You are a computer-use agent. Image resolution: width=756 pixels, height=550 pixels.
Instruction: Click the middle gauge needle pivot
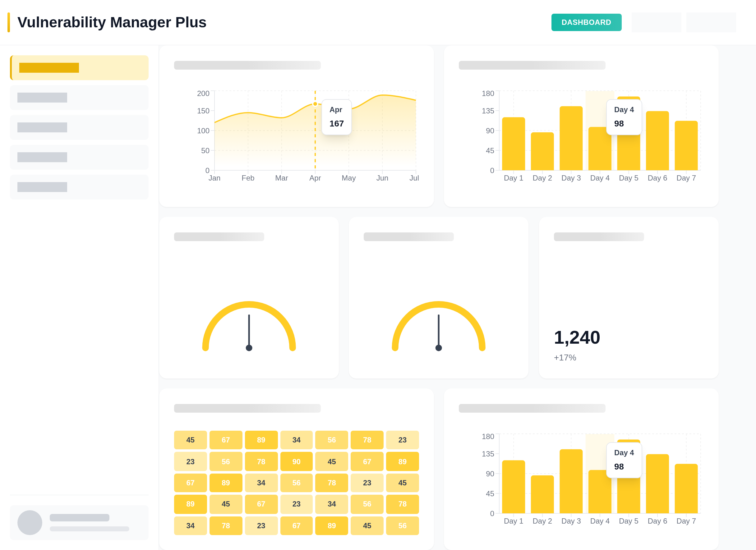[x=438, y=348]
